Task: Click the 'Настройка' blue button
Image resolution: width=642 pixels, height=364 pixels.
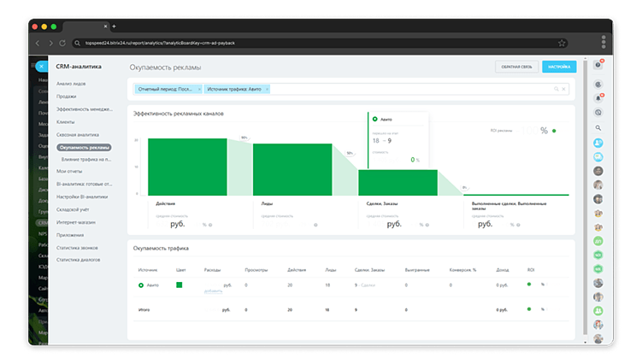Action: click(x=559, y=67)
